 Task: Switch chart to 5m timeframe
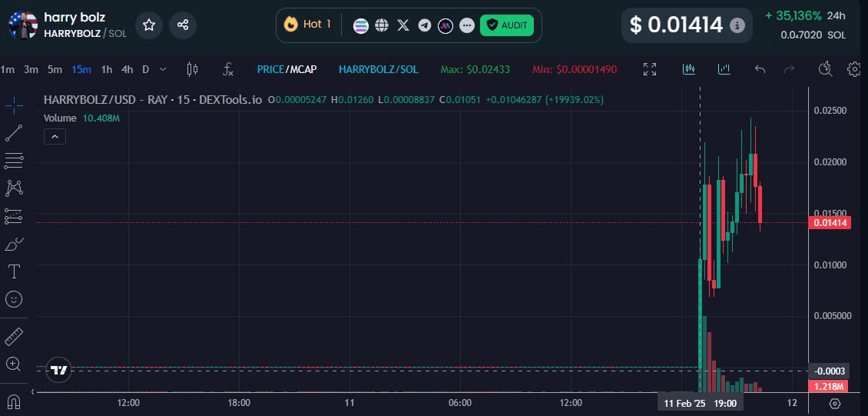coord(55,70)
